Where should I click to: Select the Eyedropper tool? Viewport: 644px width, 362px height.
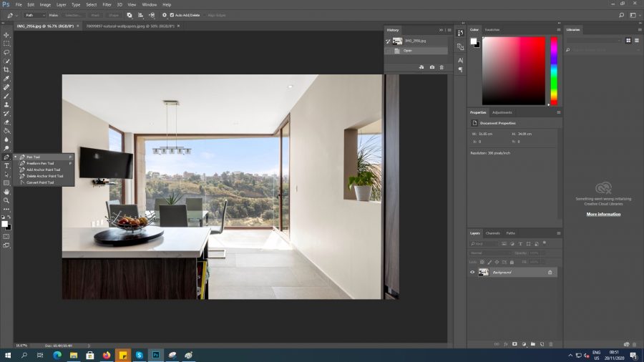[x=6, y=79]
